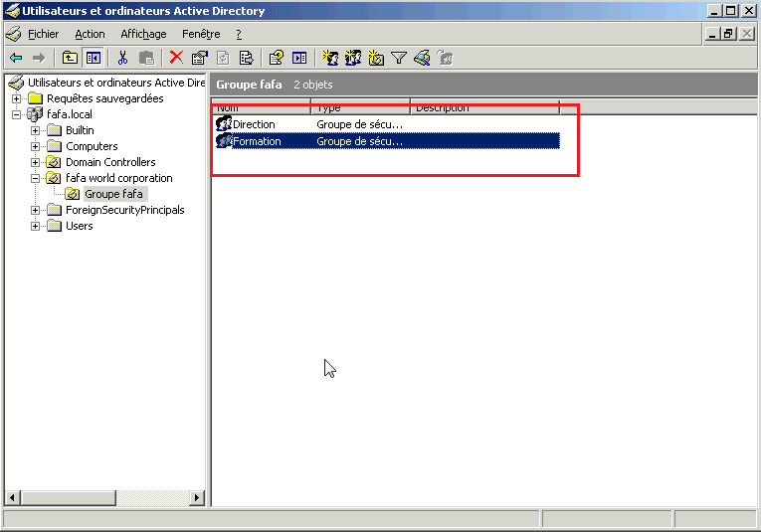The image size is (761, 532).
Task: Select Requêtes sauvegardées in tree
Action: point(104,98)
